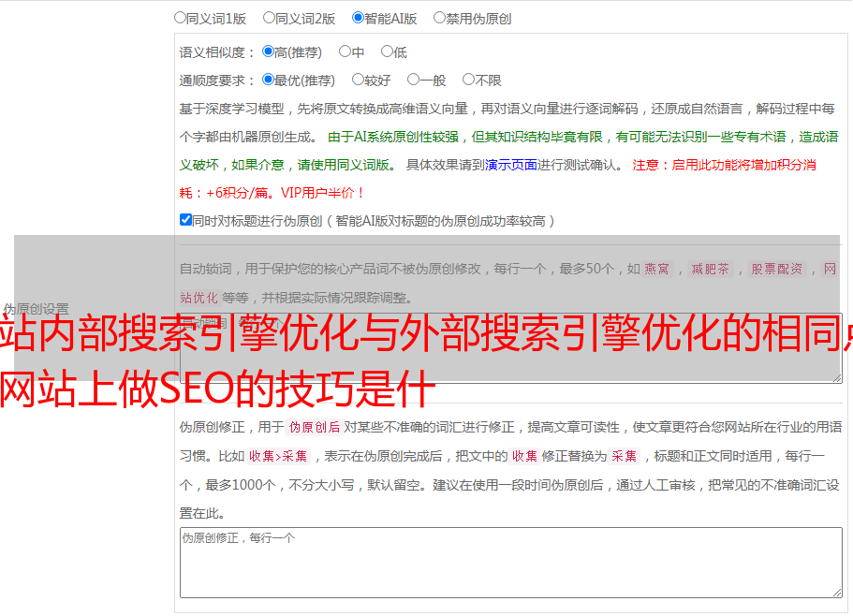Select the 禁用伪原创 radio option

click(x=439, y=18)
